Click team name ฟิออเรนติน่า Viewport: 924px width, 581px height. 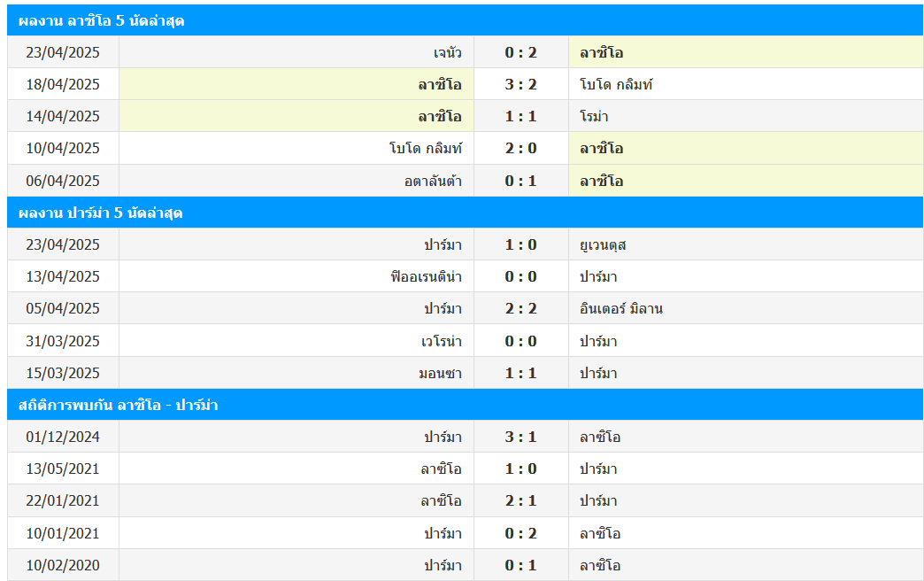pyautogui.click(x=426, y=276)
